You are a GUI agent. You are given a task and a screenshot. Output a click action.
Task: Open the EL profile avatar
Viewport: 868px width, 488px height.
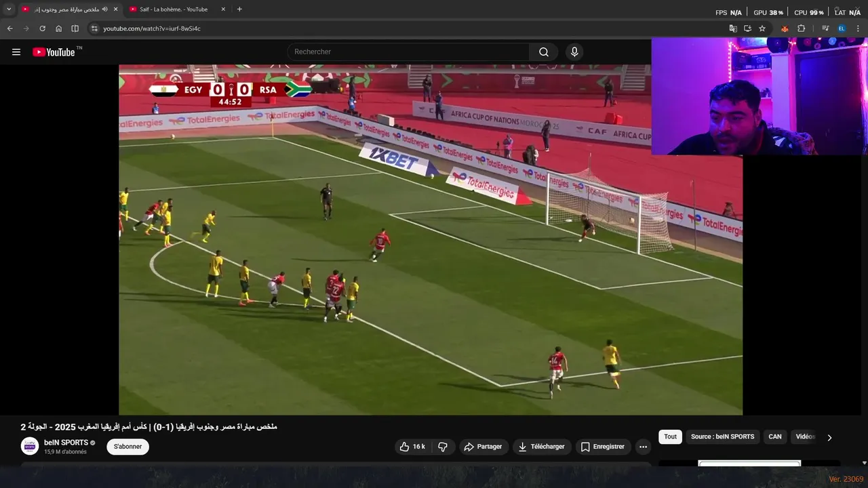[842, 28]
